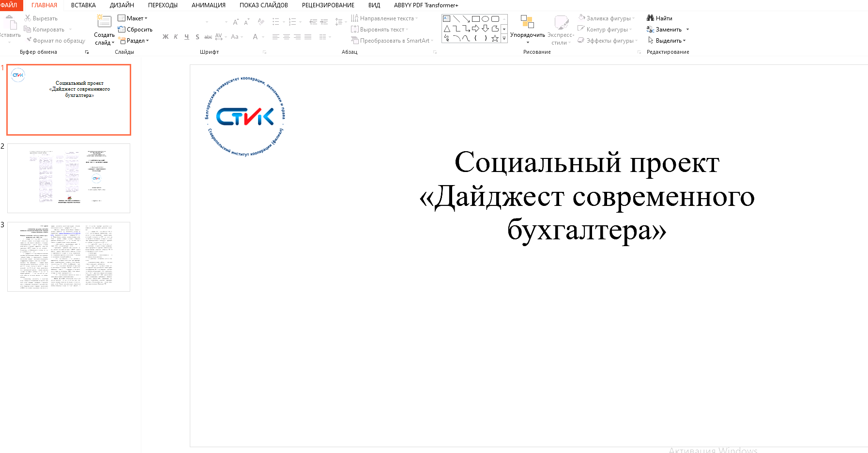Screen dimensions: 868x453
Task: Open the Направление текста dropdown
Action: click(x=384, y=18)
